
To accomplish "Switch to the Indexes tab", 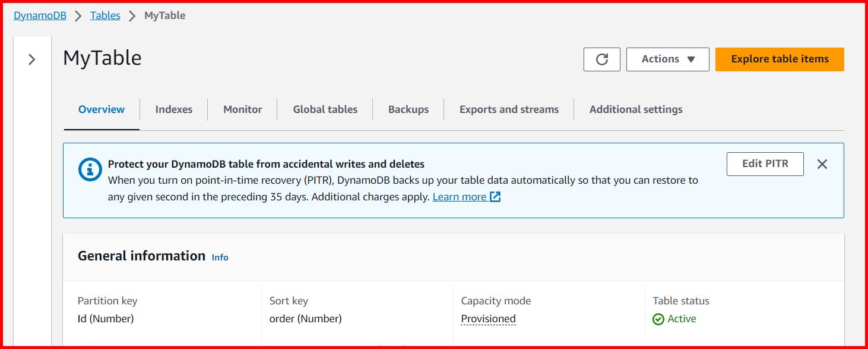I will 173,109.
